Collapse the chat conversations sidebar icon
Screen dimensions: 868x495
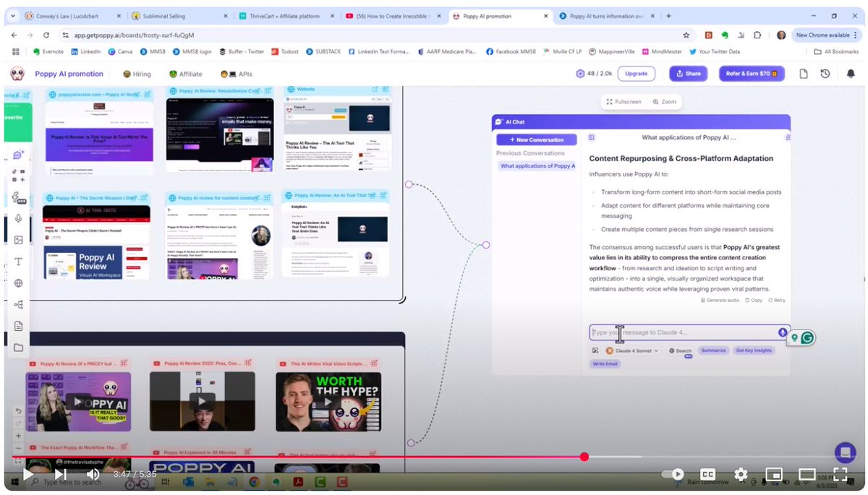[591, 137]
